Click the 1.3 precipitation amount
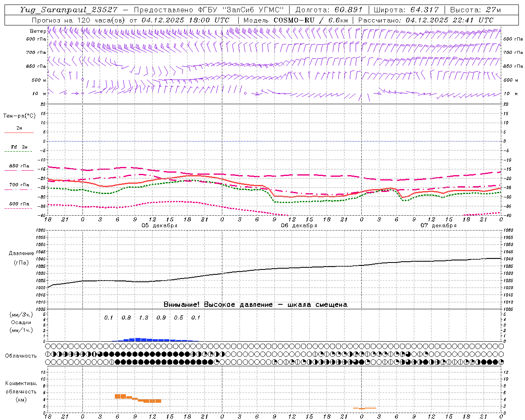The image size is (525, 420). (x=144, y=318)
